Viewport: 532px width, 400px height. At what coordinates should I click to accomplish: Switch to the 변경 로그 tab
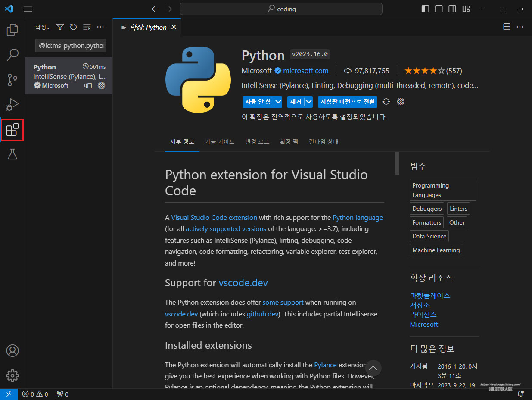click(257, 142)
